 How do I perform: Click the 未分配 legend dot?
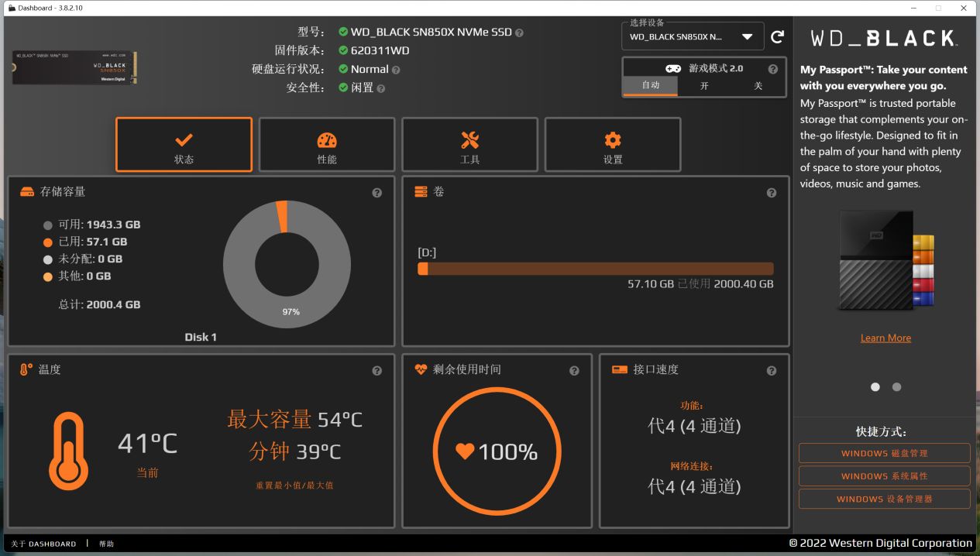[48, 259]
